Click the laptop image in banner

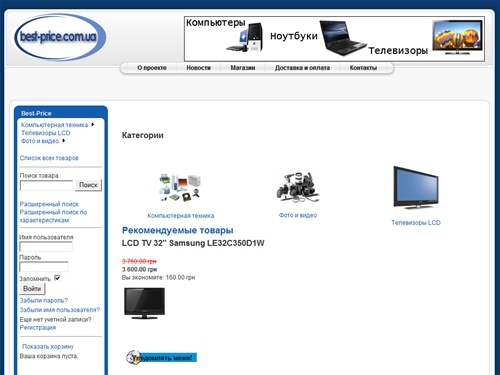pos(343,38)
